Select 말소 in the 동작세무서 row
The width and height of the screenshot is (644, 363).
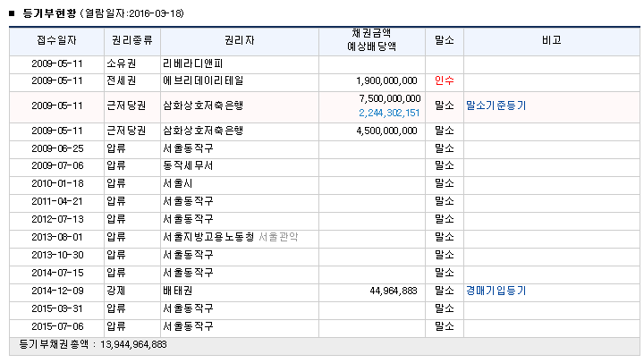[x=445, y=165]
